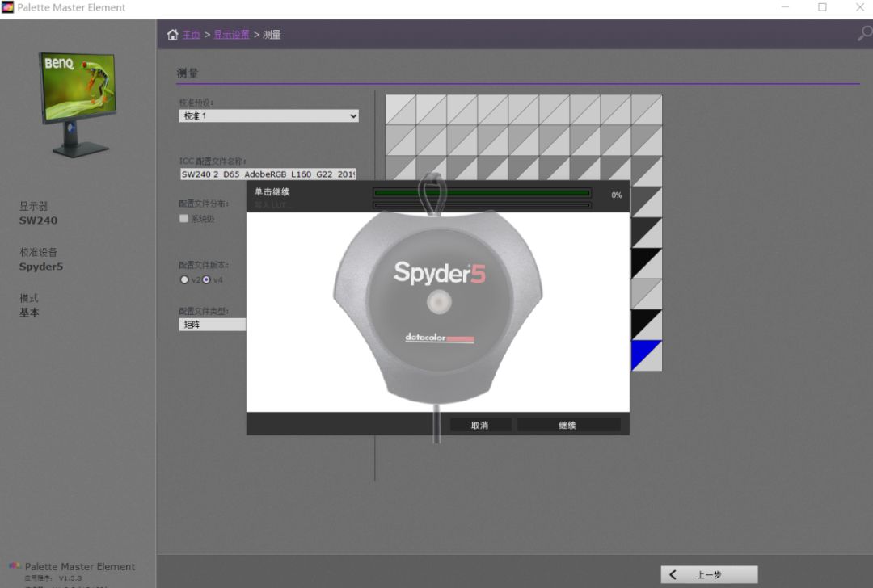Open the 主页 breadcrumb link
Screen dimensions: 873x588
coord(191,35)
